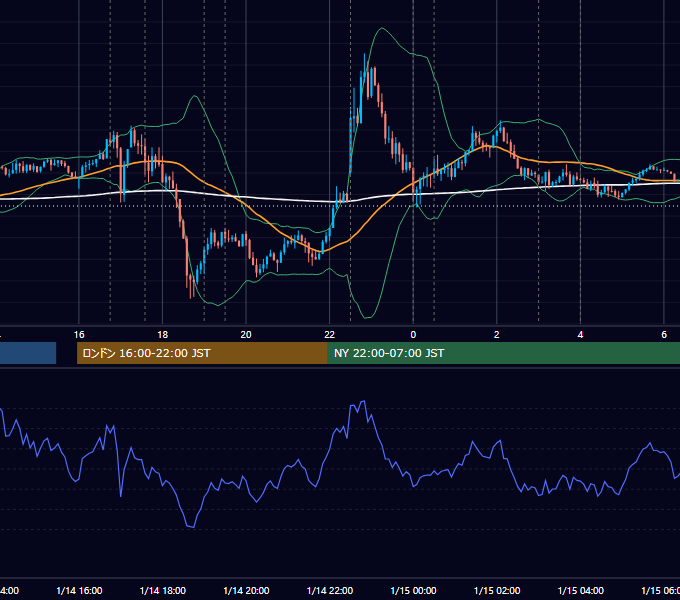Click the blue session bar left of ロンドン
Image resolution: width=680 pixels, height=600 pixels.
28,353
